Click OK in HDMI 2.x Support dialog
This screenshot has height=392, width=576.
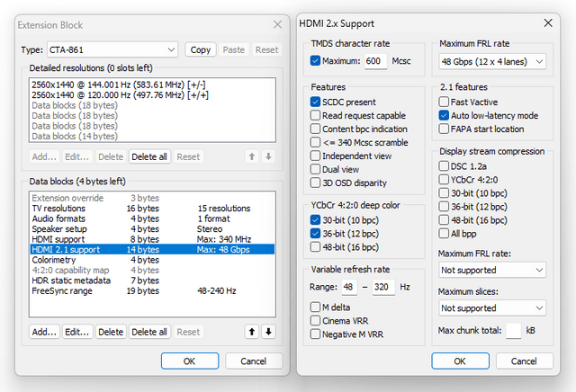[x=460, y=361]
